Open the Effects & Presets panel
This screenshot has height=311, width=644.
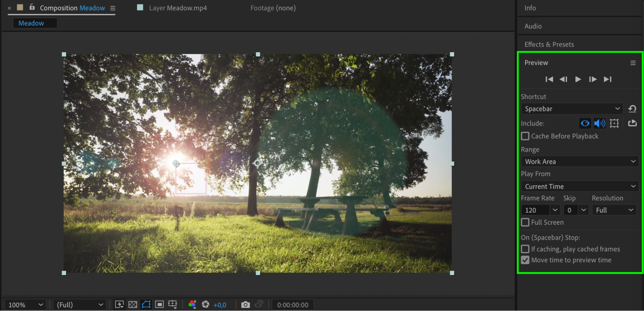(549, 45)
